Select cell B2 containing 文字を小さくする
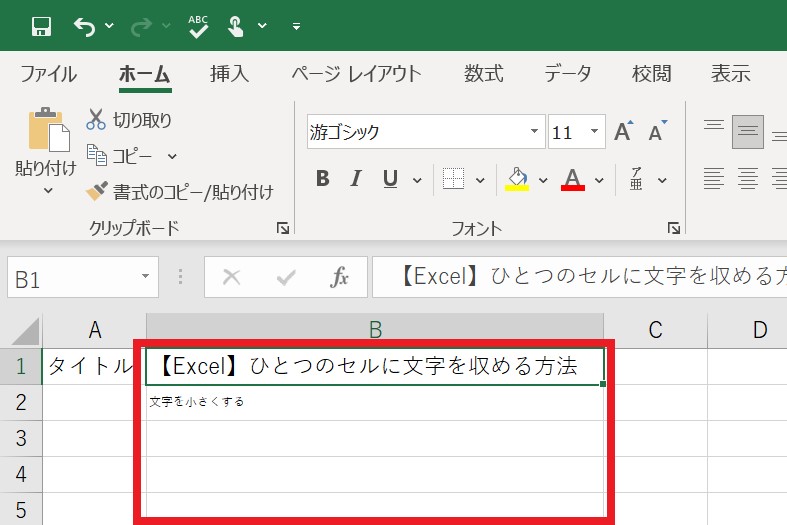Image resolution: width=787 pixels, height=525 pixels. pos(375,403)
